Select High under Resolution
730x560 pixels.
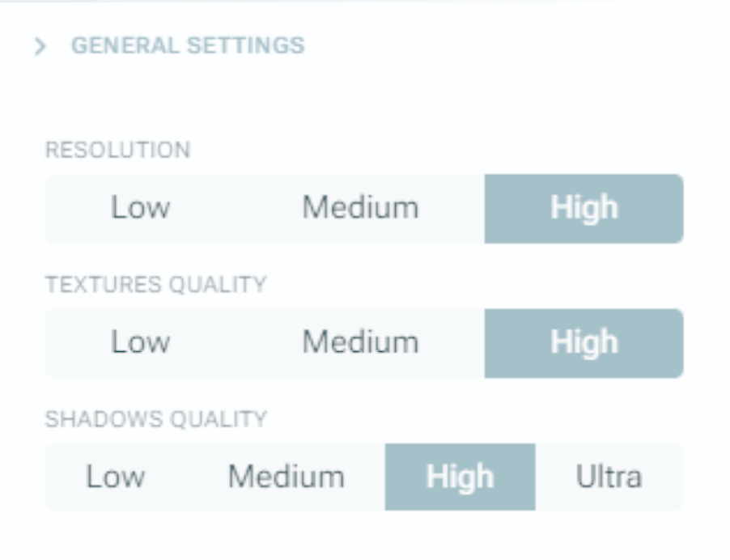point(584,208)
